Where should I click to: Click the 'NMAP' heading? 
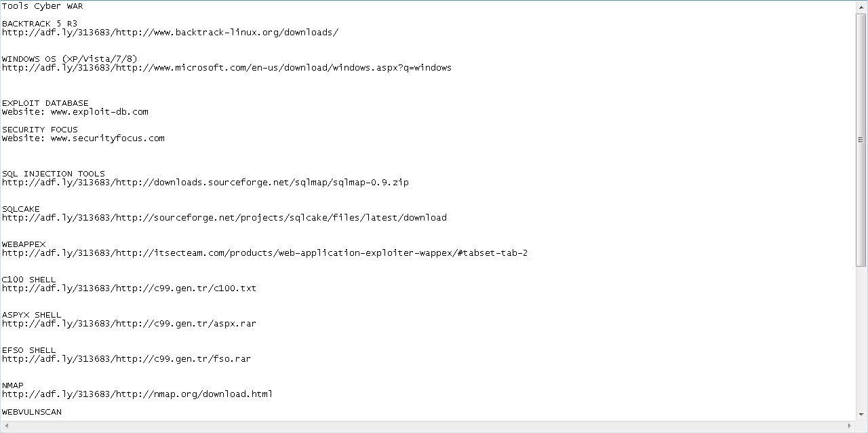(13, 385)
